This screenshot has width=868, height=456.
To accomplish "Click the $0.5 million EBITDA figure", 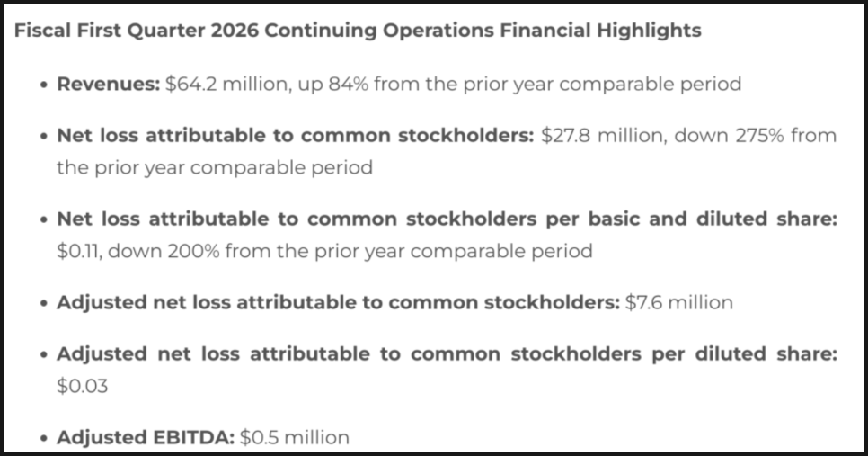I will click(x=295, y=438).
